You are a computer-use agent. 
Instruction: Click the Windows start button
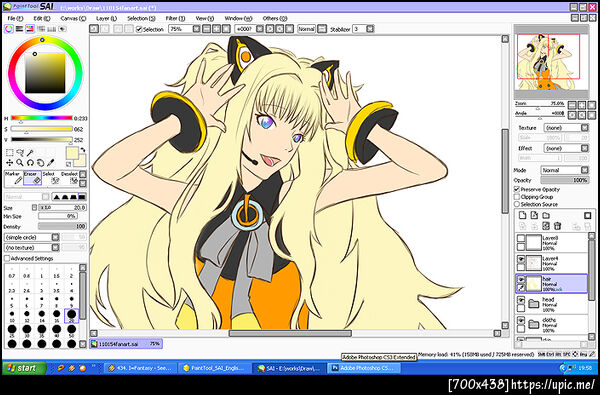pos(24,368)
